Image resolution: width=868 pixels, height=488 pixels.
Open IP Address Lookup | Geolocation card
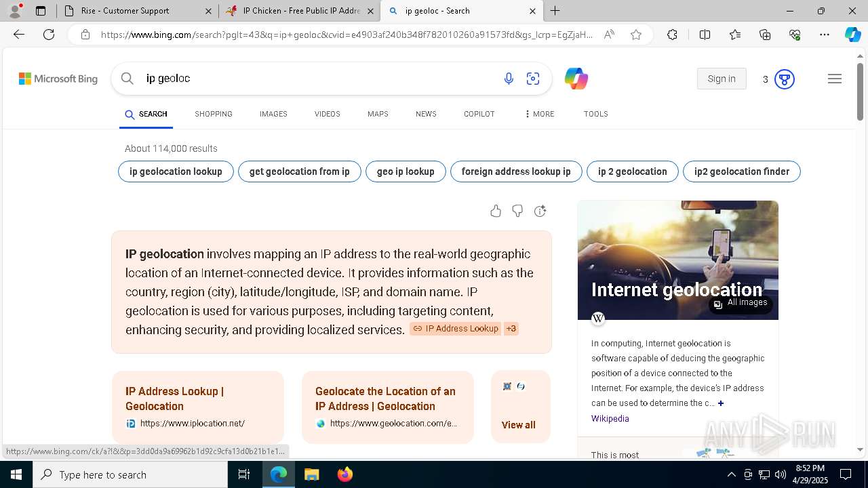(x=198, y=407)
